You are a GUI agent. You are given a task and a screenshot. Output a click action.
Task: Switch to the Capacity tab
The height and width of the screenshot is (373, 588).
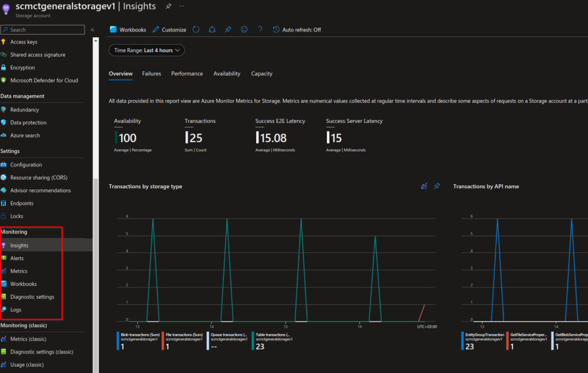click(x=262, y=73)
